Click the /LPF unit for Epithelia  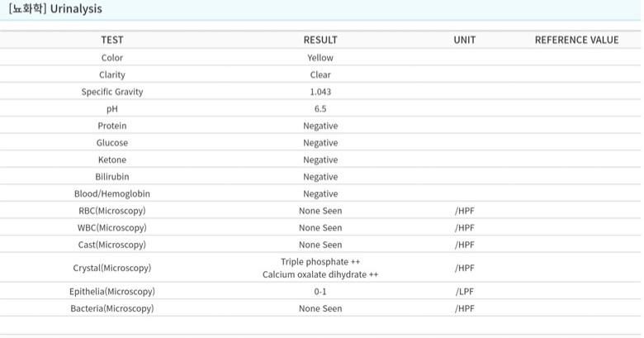pos(465,292)
